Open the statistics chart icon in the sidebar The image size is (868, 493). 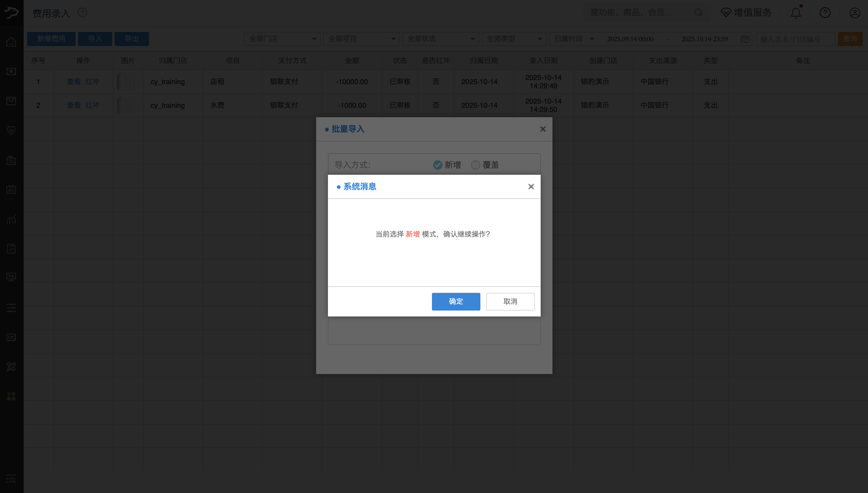11,219
